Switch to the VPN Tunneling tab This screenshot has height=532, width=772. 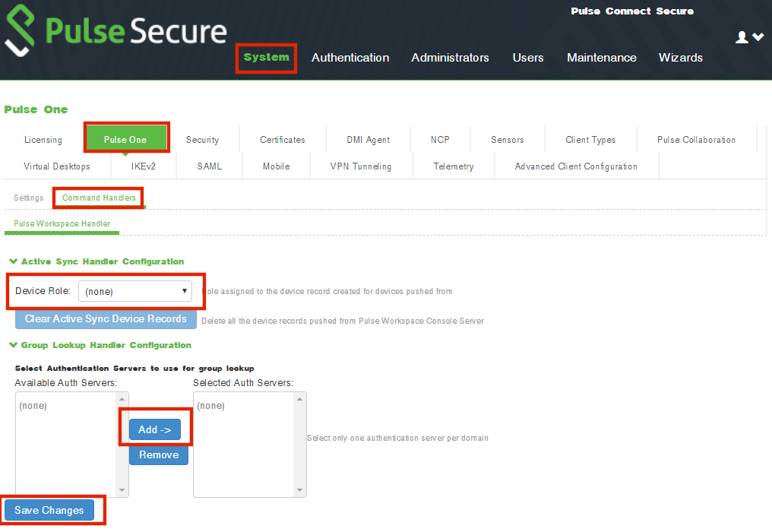click(x=361, y=166)
